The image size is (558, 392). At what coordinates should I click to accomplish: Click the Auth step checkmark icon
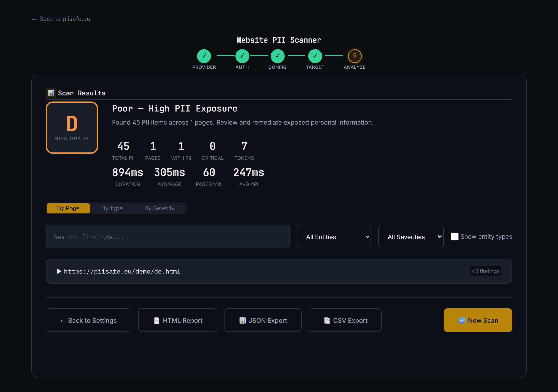(242, 56)
